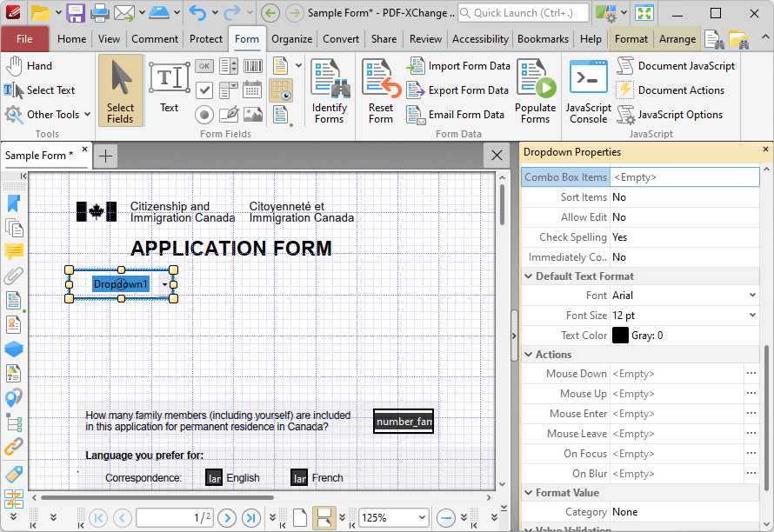Click Email Form Data
The width and height of the screenshot is (774, 532).
[456, 115]
